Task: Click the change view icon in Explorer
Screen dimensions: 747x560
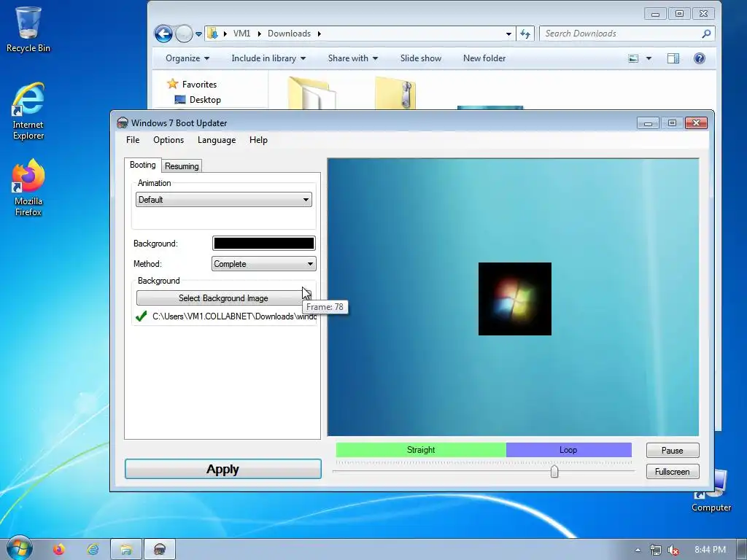Action: (x=633, y=58)
